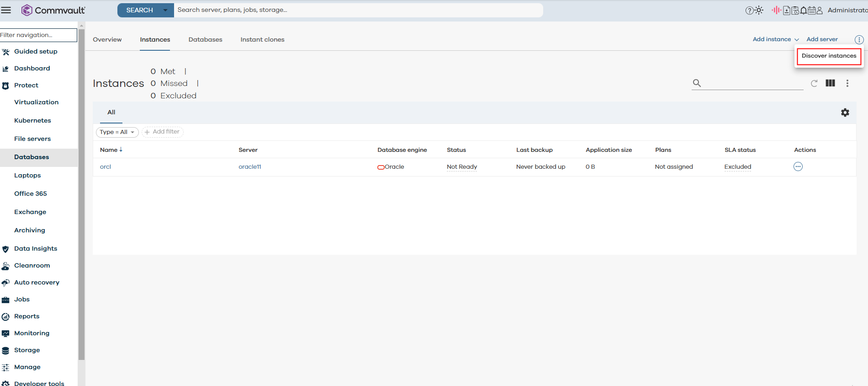Open the Type = All filter dropdown
The width and height of the screenshot is (868, 386).
click(x=117, y=132)
